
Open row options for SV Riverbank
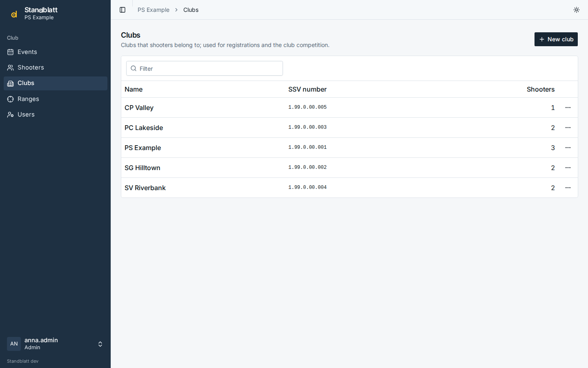point(568,188)
